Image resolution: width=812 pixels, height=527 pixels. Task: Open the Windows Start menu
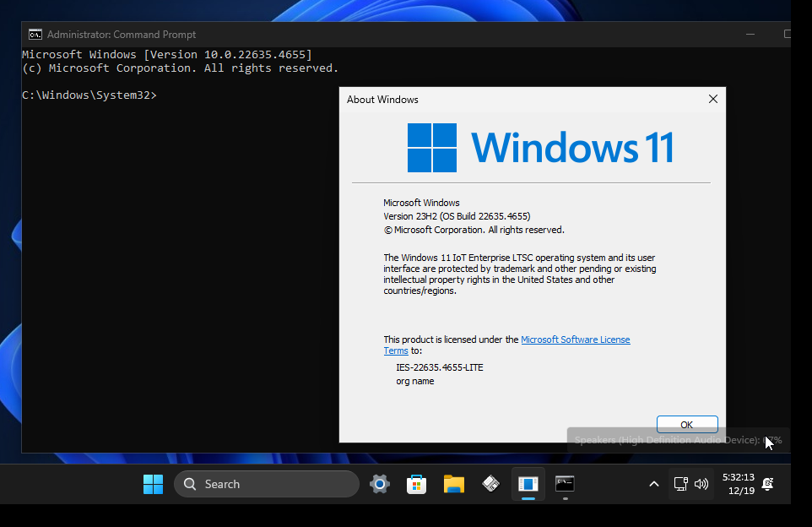point(154,484)
